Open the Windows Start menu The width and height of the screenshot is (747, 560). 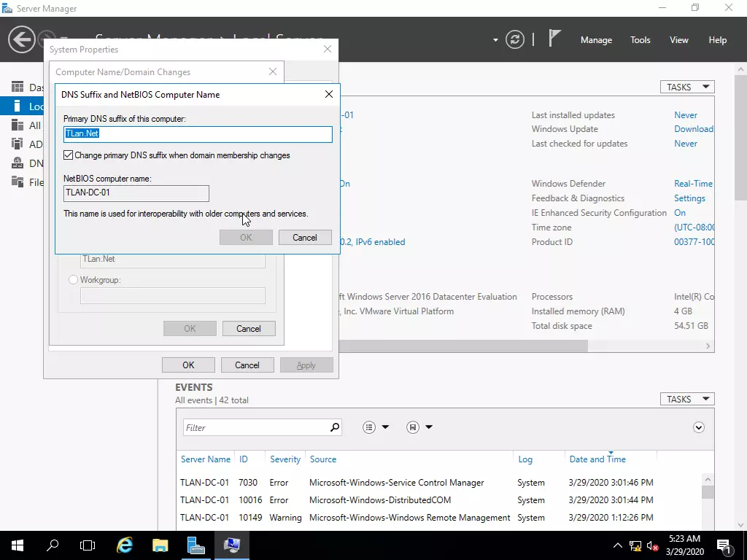pos(18,545)
